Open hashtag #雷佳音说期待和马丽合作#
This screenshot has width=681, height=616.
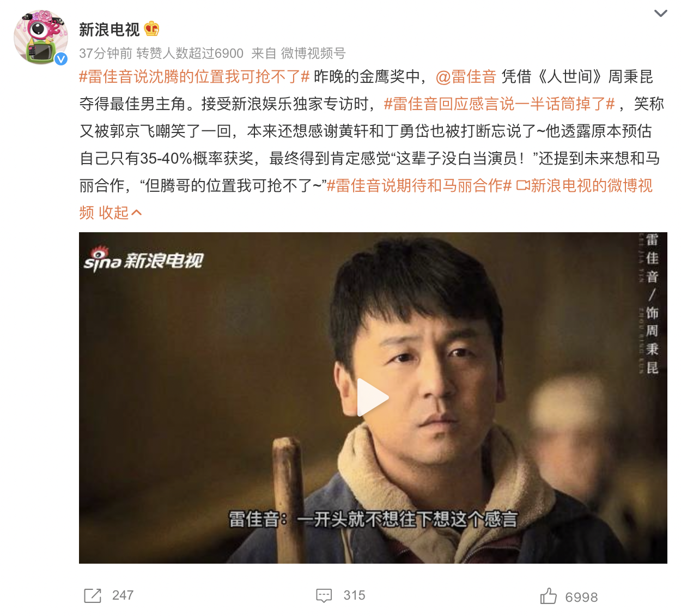click(x=419, y=186)
